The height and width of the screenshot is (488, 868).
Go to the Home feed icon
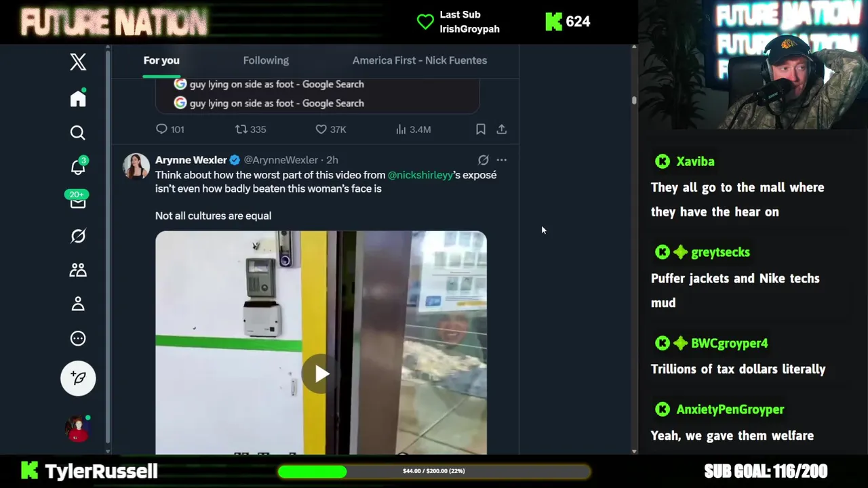pyautogui.click(x=78, y=98)
